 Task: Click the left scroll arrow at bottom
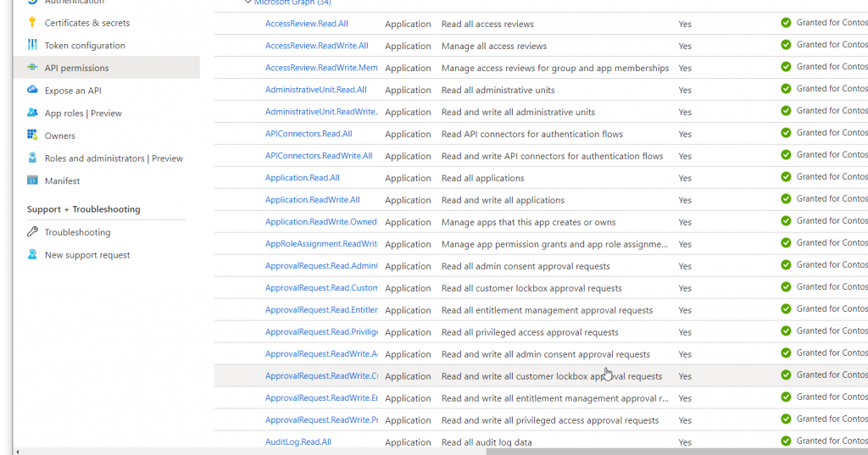tap(17, 452)
